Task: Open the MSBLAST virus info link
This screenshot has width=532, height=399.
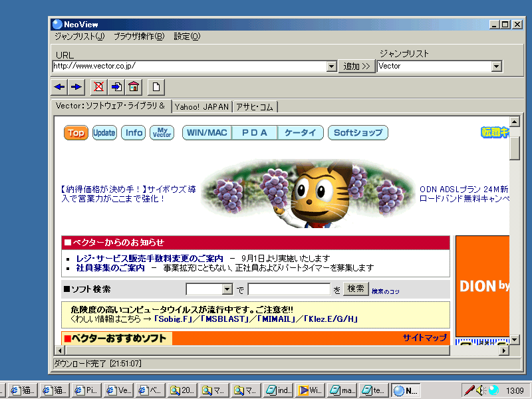Action: pyautogui.click(x=223, y=319)
